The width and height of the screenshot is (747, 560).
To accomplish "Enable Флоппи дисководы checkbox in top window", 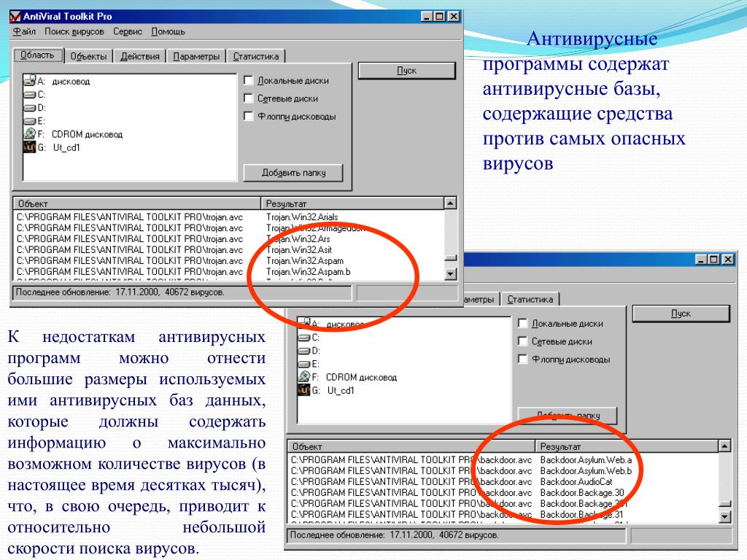I will [x=248, y=116].
